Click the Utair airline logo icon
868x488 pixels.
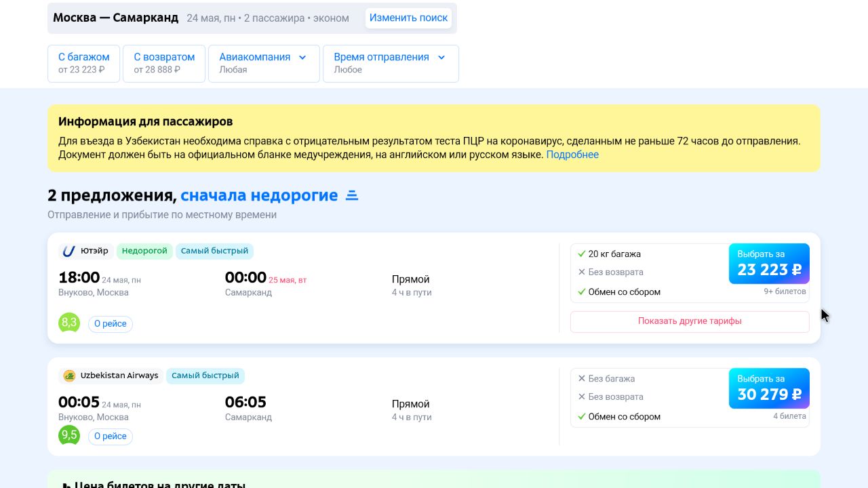point(68,251)
